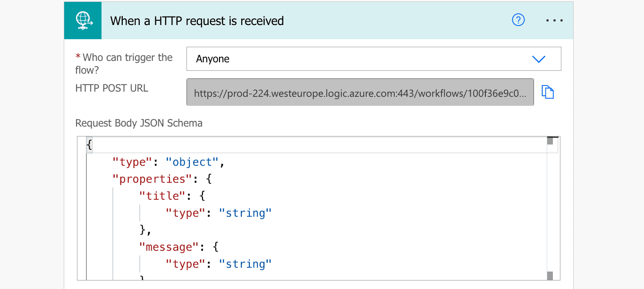Click the HTTP request trigger globe icon
Screen dimensions: 644x289
pyautogui.click(x=83, y=21)
